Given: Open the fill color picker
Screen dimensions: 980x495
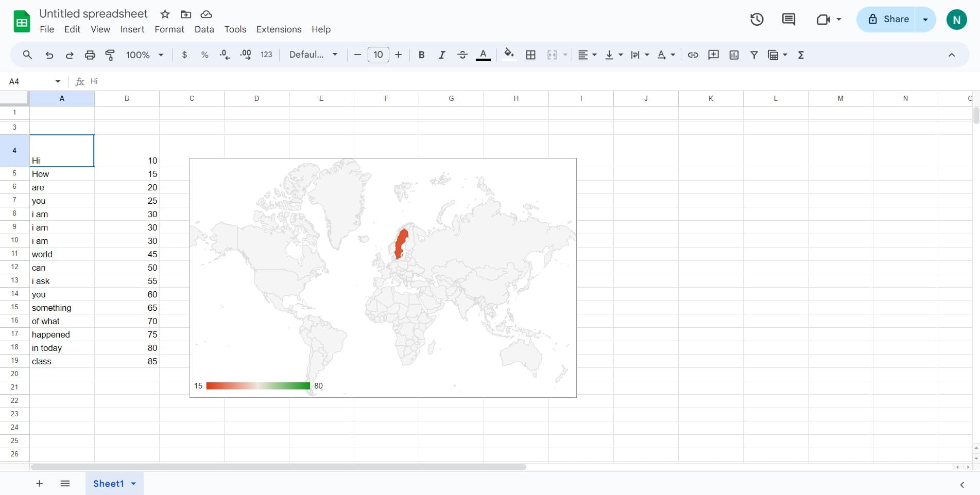Looking at the screenshot, I should click(509, 55).
